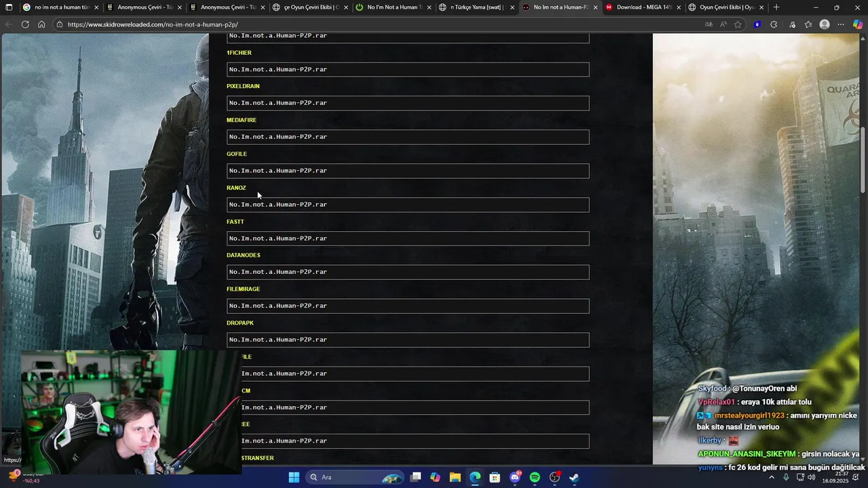
Task: Close the Download - MEGA tab
Action: pyautogui.click(x=678, y=7)
